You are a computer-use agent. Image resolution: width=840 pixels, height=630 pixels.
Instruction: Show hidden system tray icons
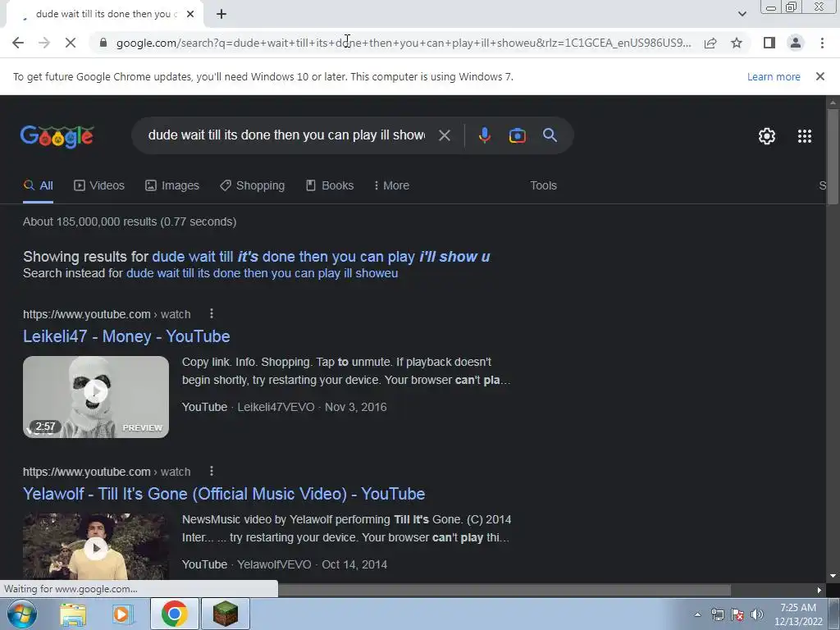tap(697, 614)
